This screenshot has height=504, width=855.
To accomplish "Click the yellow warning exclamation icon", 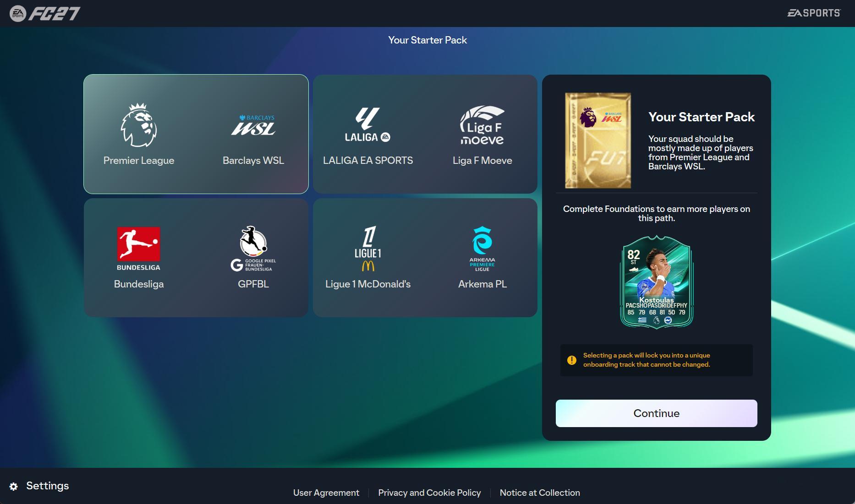I will [572, 360].
